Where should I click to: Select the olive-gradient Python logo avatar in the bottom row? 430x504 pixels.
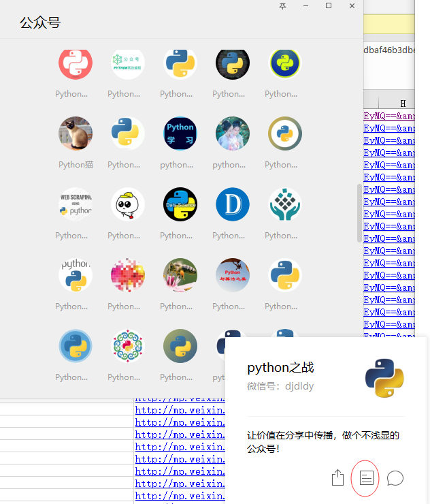pyautogui.click(x=180, y=346)
